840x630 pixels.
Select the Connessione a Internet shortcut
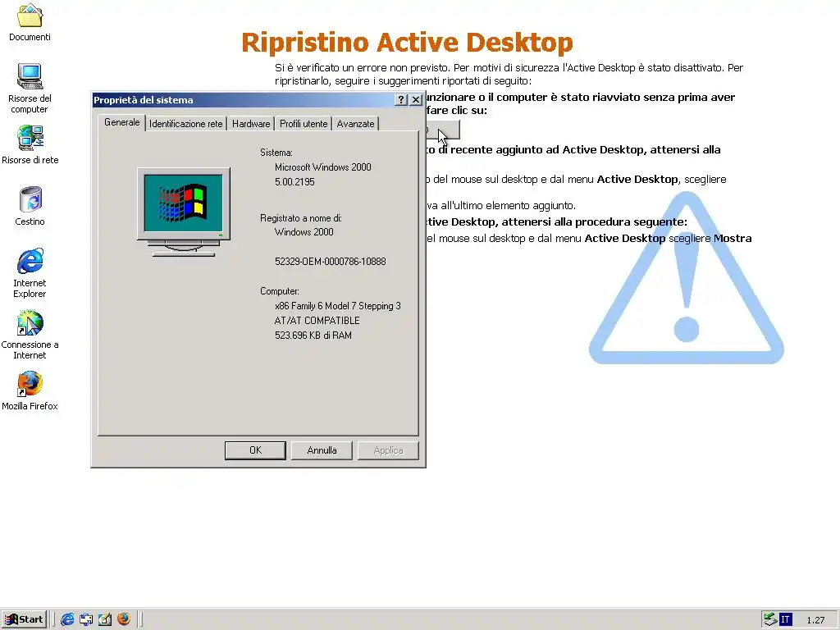(30, 322)
